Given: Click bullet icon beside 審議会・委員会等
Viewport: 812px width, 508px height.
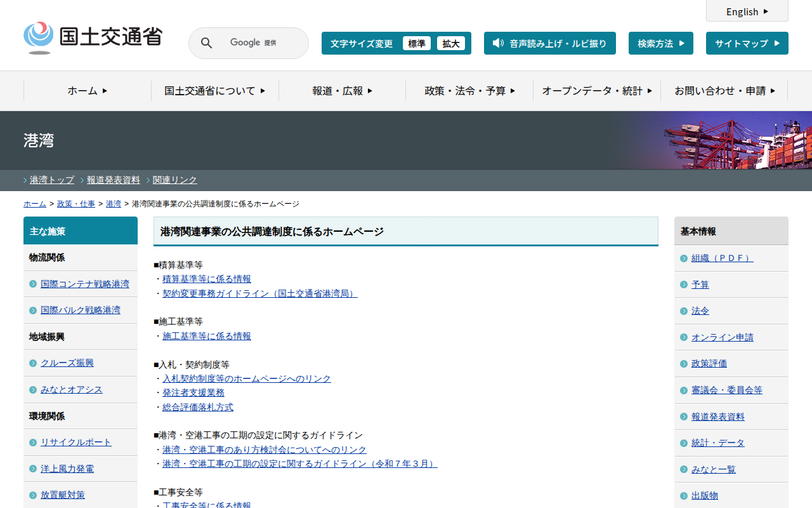Looking at the screenshot, I should (684, 391).
